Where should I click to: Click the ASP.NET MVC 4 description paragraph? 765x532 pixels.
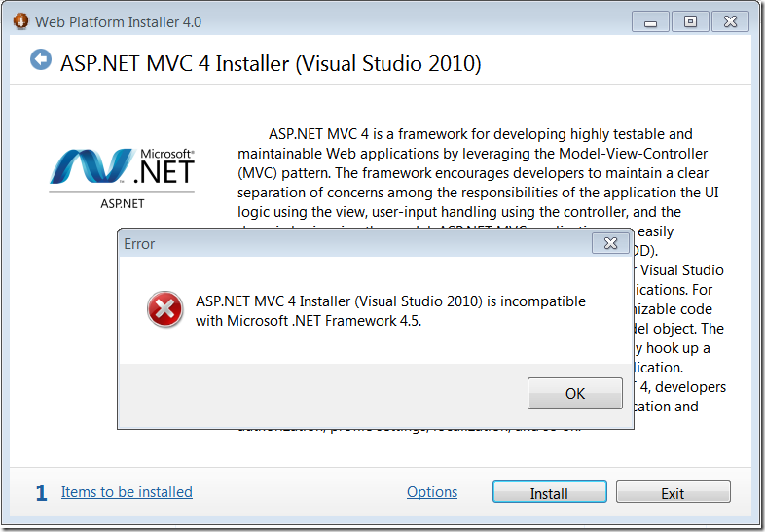(x=482, y=280)
